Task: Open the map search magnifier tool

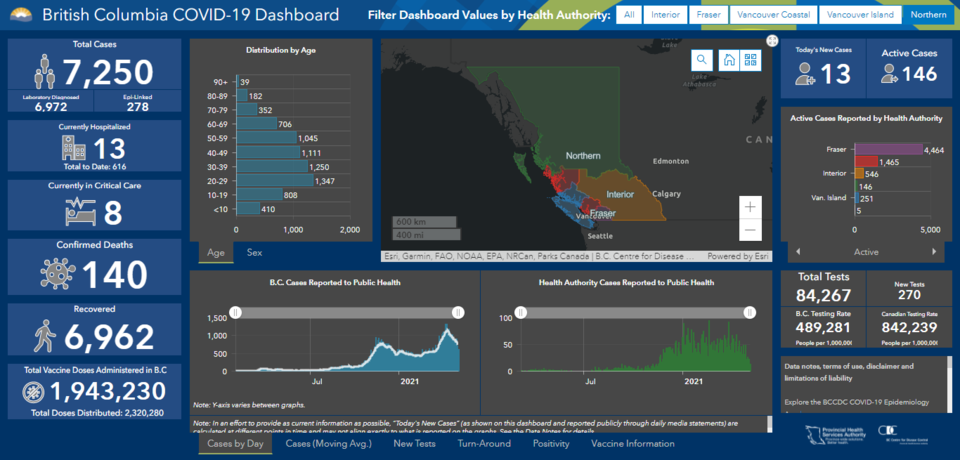Action: point(702,60)
